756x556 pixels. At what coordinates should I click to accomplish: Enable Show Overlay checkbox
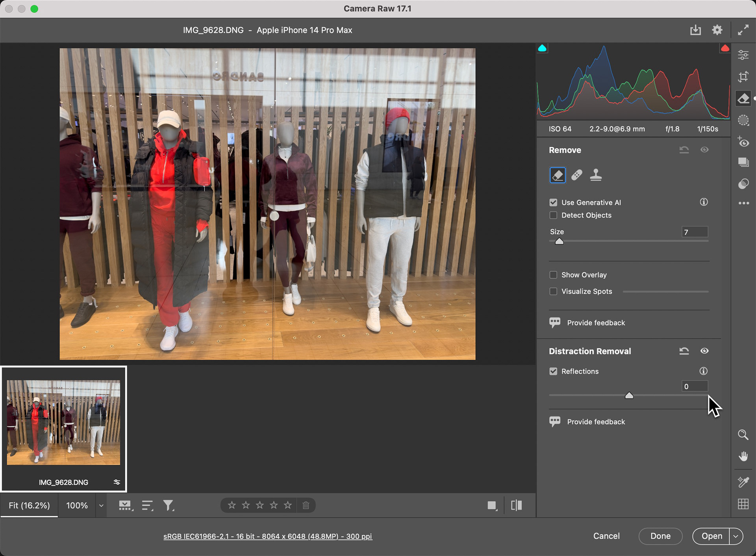click(x=553, y=275)
